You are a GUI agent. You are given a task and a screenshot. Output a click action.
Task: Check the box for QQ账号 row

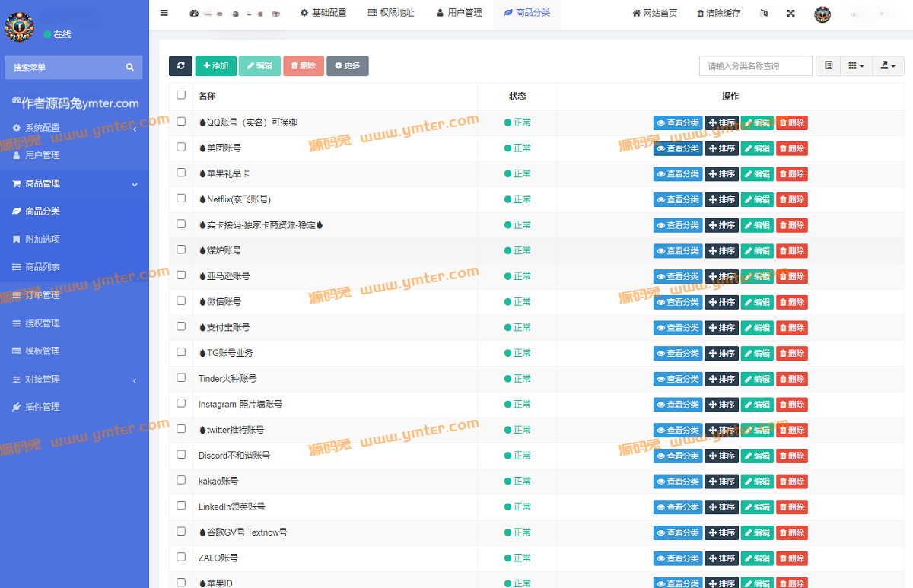tap(181, 121)
